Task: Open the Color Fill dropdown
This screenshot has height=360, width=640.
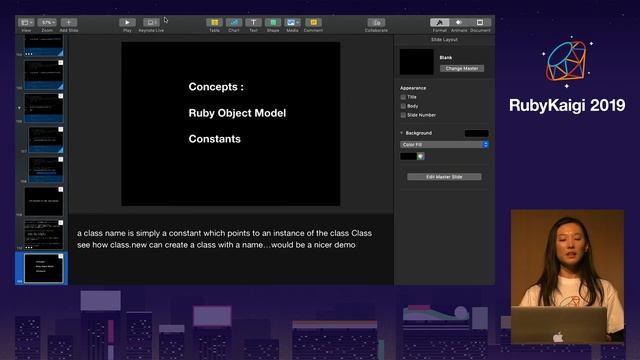Action: coord(444,144)
